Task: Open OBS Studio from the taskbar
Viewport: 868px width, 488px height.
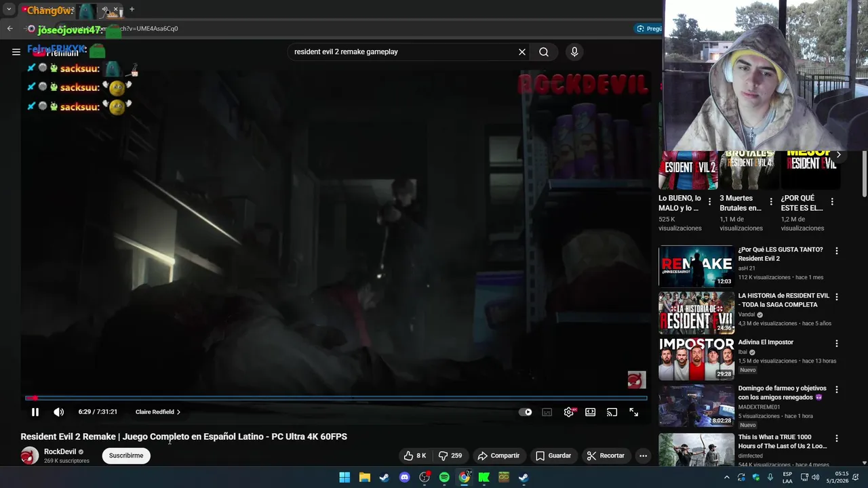Action: point(425,477)
